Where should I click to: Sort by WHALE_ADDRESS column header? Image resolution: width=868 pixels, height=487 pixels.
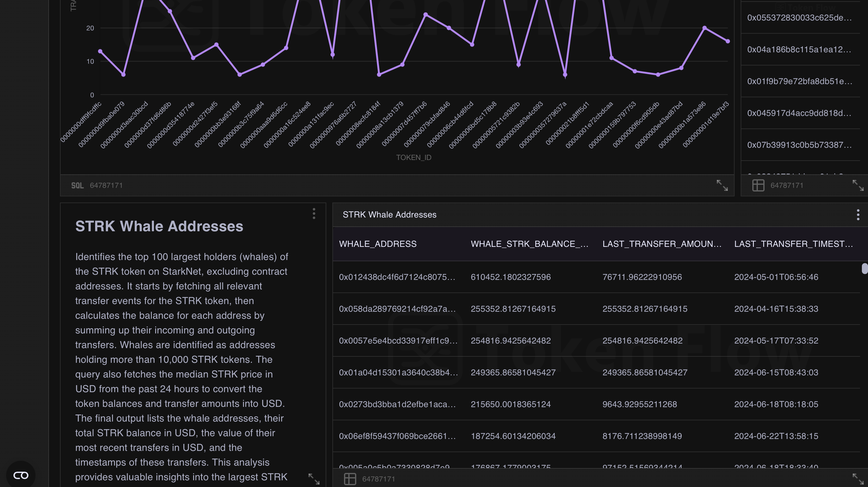pos(378,244)
